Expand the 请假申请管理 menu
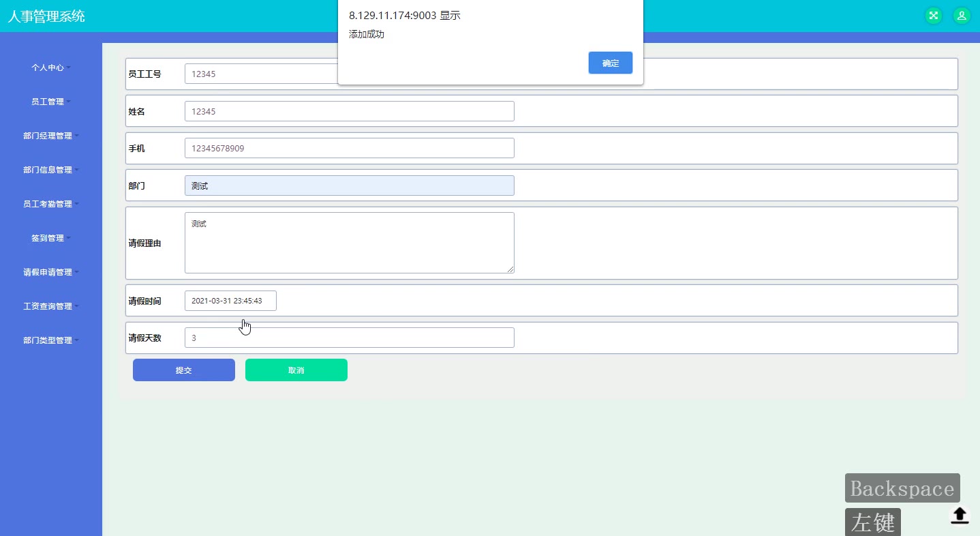This screenshot has width=980, height=536. 51,272
